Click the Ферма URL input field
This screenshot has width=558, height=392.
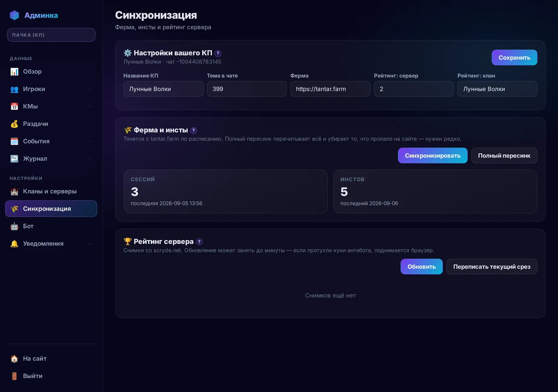(x=330, y=89)
